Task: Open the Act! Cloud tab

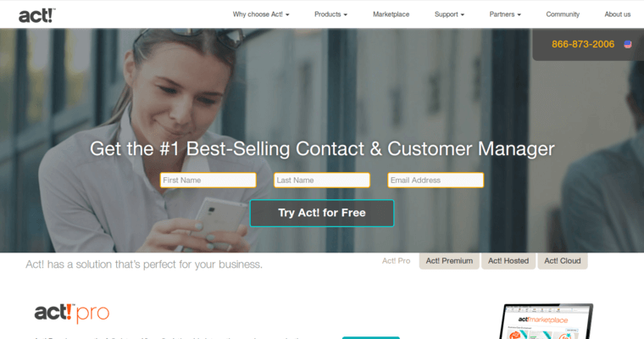Action: pyautogui.click(x=563, y=261)
